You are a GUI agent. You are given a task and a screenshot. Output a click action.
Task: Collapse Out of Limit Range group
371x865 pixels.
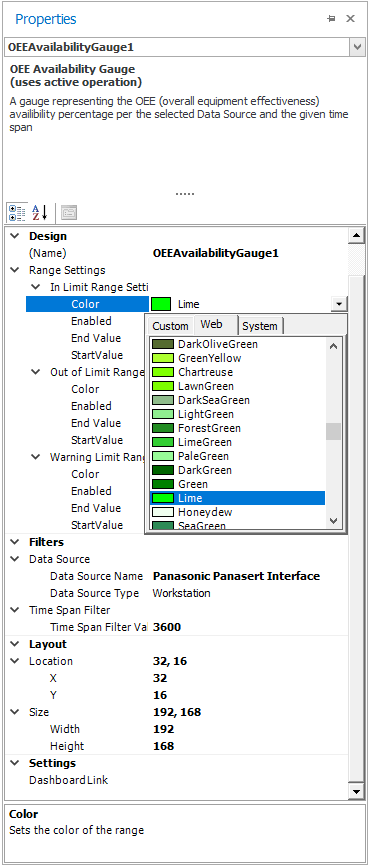(35, 372)
